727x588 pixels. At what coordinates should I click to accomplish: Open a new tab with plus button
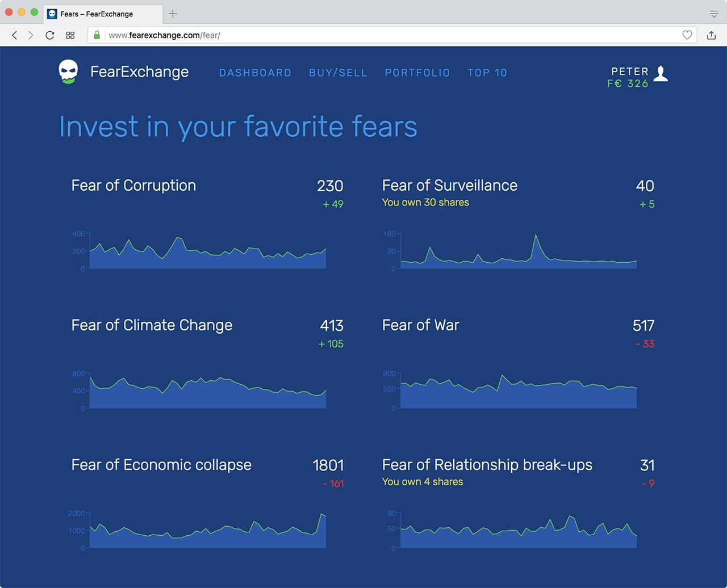click(173, 14)
